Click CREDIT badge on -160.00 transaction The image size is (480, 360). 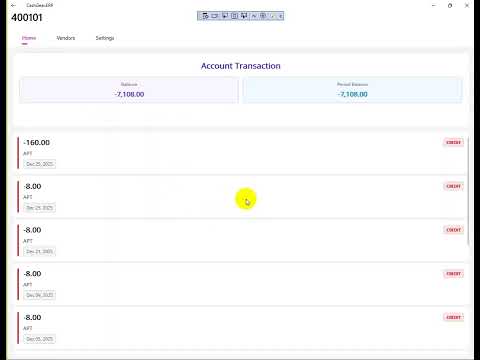(x=453, y=142)
